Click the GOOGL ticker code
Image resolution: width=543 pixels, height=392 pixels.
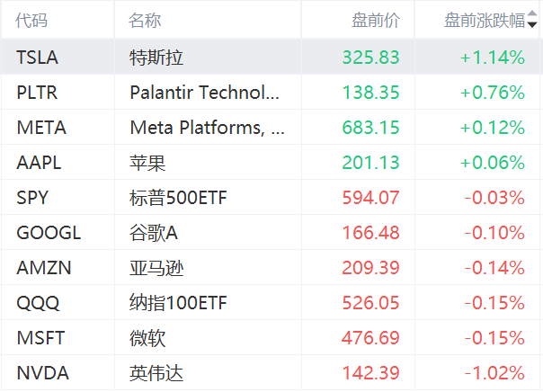pos(49,233)
